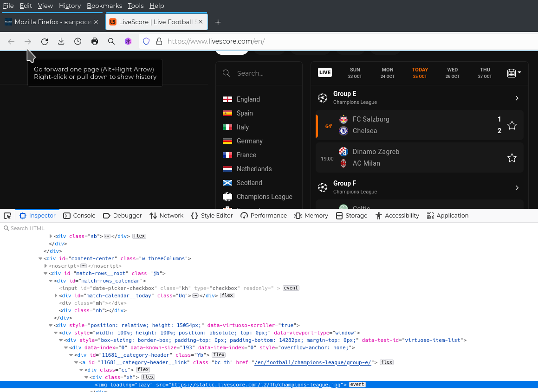Switch to the Console tab
538x392 pixels.
[79, 216]
